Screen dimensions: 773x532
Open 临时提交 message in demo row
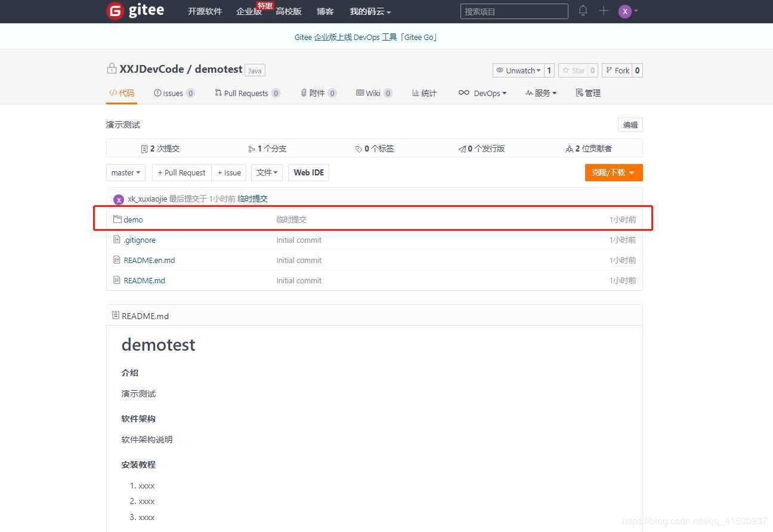pos(292,219)
